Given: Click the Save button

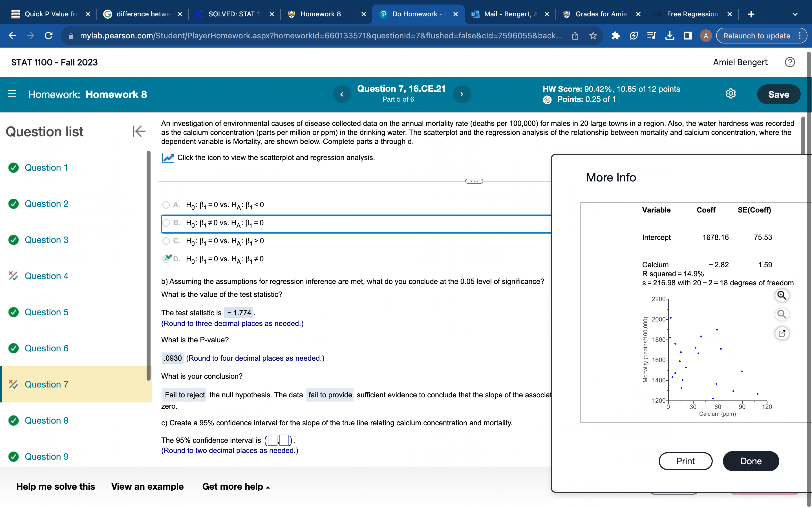Looking at the screenshot, I should [x=778, y=95].
